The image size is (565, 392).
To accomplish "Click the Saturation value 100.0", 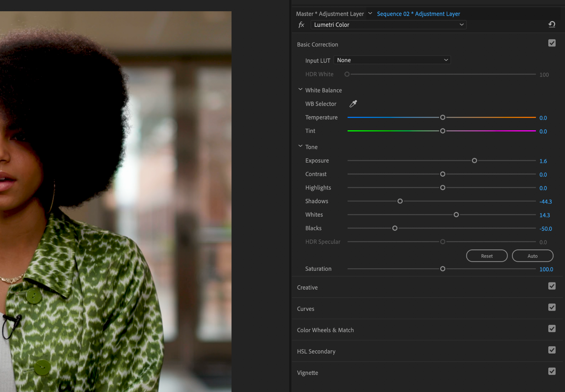I will [x=546, y=269].
